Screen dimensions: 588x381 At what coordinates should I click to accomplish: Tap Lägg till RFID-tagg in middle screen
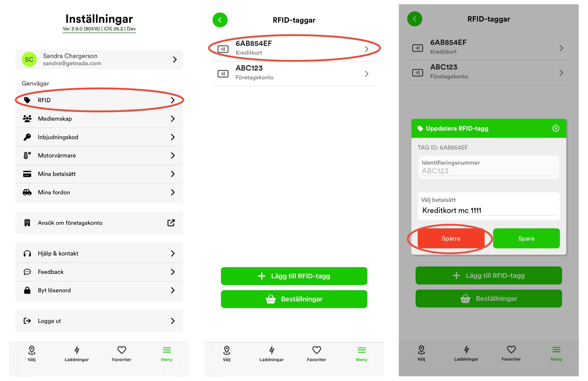point(294,276)
